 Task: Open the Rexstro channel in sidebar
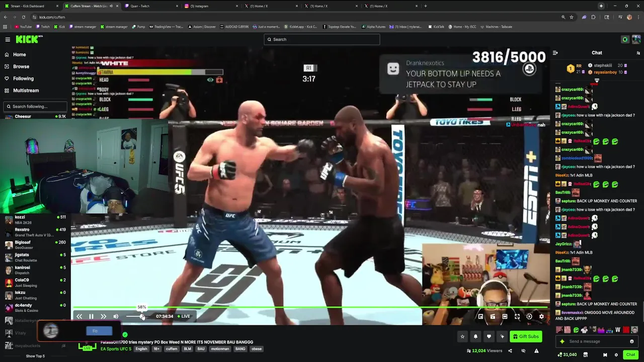coord(35,232)
